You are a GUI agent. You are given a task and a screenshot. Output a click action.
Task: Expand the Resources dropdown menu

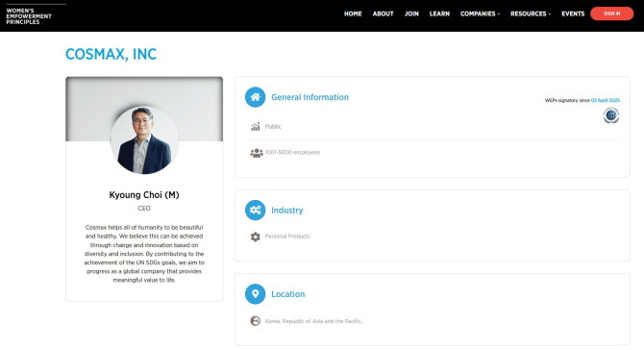pos(531,13)
